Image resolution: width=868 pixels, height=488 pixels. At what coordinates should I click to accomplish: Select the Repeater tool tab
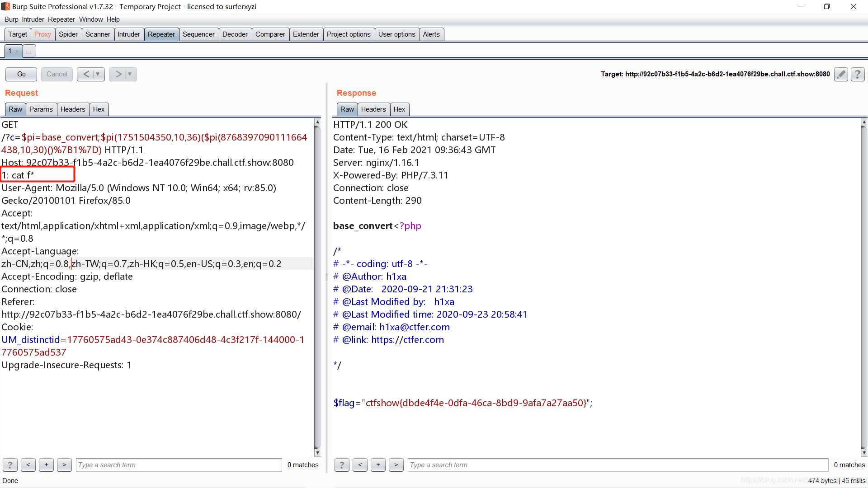[161, 34]
